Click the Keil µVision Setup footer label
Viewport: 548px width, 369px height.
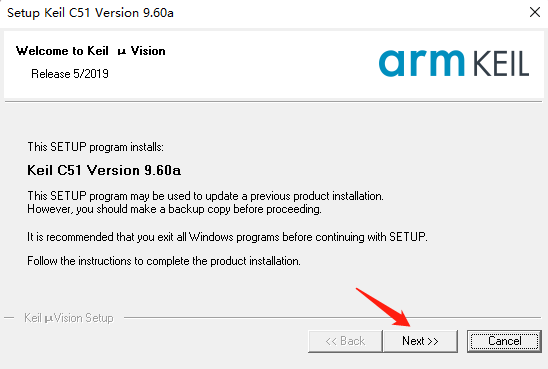click(x=68, y=318)
